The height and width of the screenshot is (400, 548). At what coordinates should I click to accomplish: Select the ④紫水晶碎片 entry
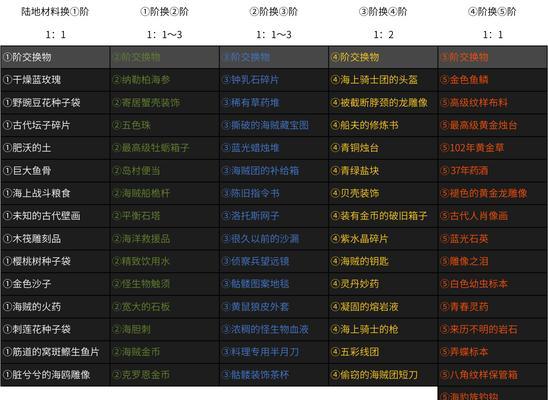click(383, 239)
